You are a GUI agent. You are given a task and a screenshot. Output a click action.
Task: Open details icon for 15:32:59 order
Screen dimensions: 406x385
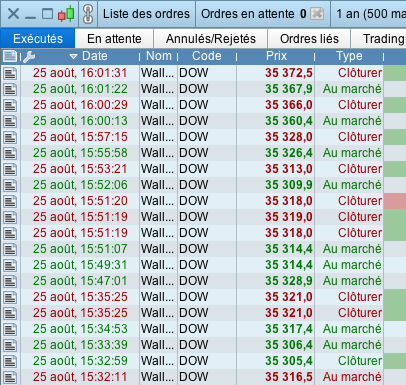tap(10, 361)
